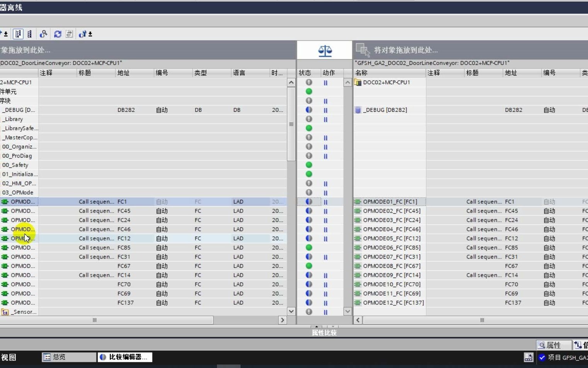Click left-pane block icon in the FC137 row
The width and height of the screenshot is (588, 368).
[x=5, y=303]
